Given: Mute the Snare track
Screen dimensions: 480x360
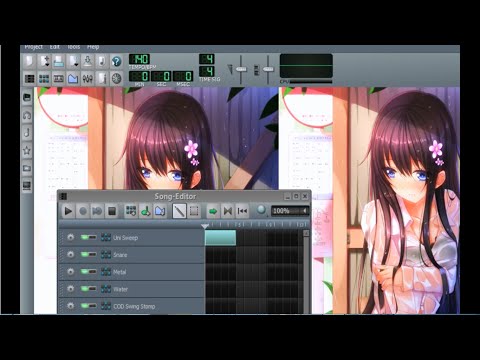Looking at the screenshot, I should point(85,254).
